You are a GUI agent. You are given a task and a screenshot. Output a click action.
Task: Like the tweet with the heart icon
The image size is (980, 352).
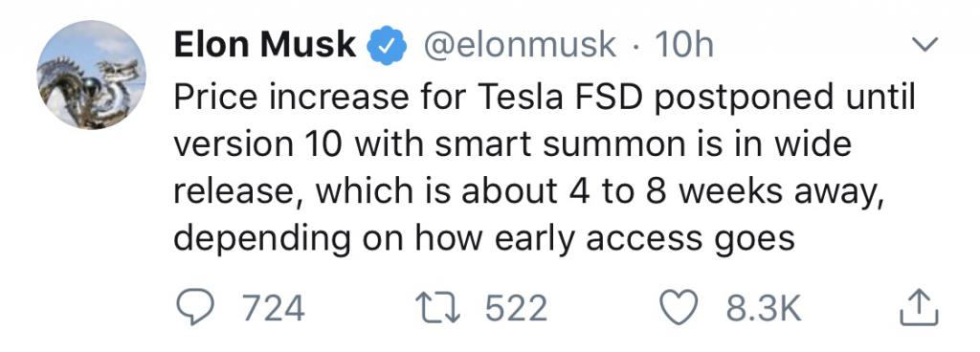tap(679, 309)
